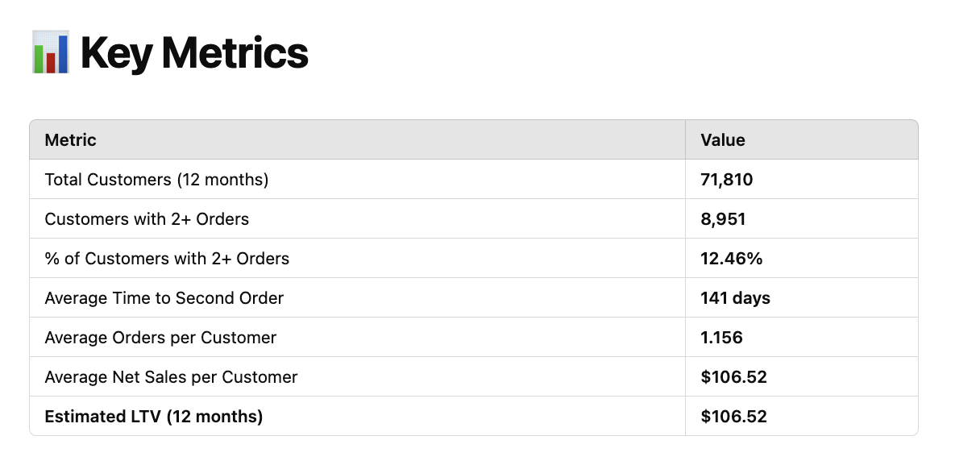
Task: Click the bar chart emoji icon
Action: (50, 52)
